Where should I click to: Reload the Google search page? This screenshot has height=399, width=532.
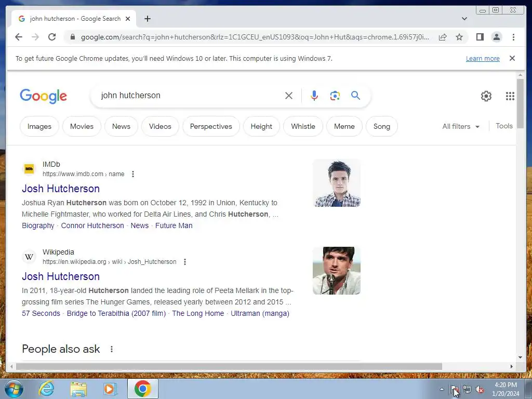coord(52,37)
